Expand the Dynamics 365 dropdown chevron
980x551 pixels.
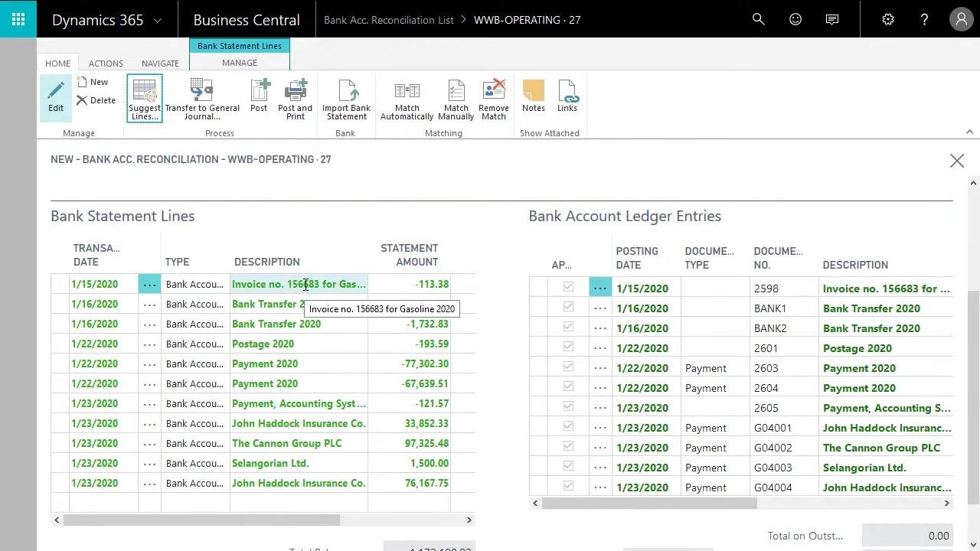tap(158, 21)
